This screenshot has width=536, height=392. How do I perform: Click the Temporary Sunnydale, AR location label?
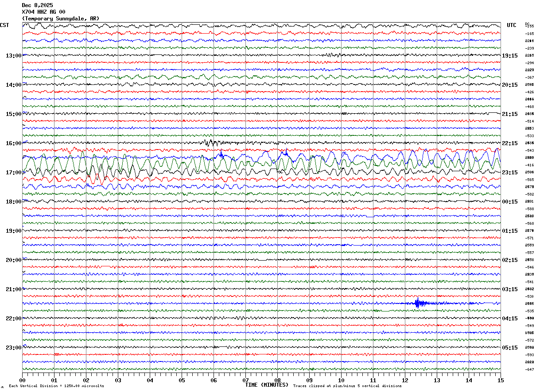point(61,19)
